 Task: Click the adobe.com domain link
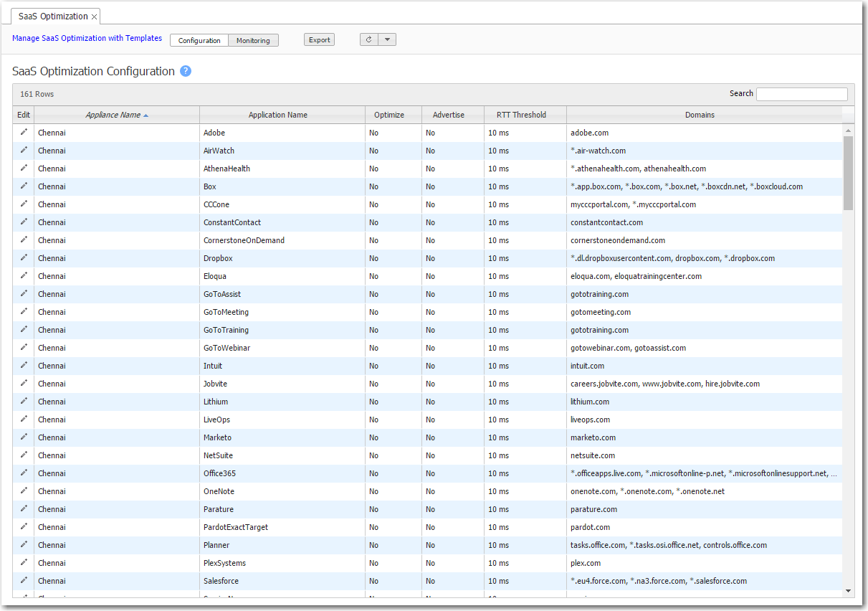[x=589, y=133]
